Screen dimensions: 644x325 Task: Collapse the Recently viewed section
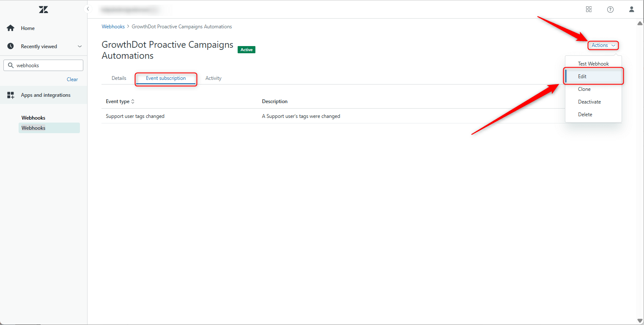79,46
